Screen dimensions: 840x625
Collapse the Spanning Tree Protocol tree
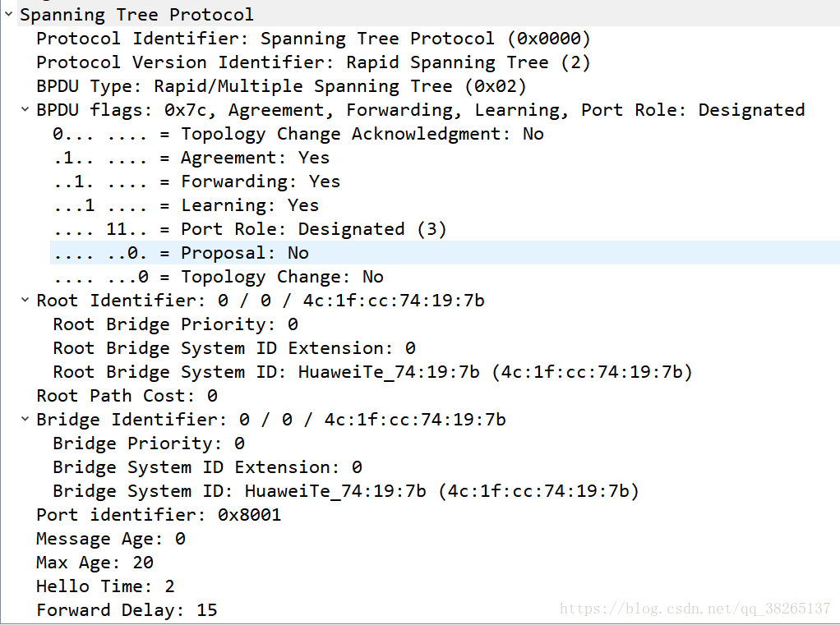point(8,15)
